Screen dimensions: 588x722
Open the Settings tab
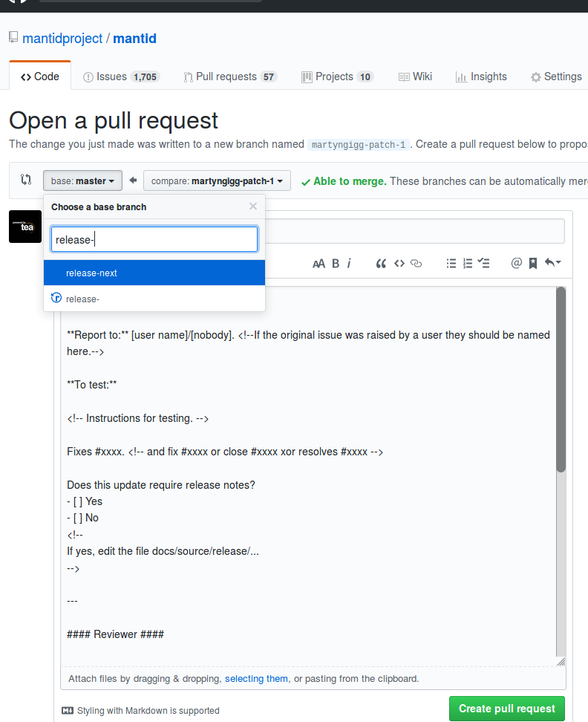click(x=556, y=77)
